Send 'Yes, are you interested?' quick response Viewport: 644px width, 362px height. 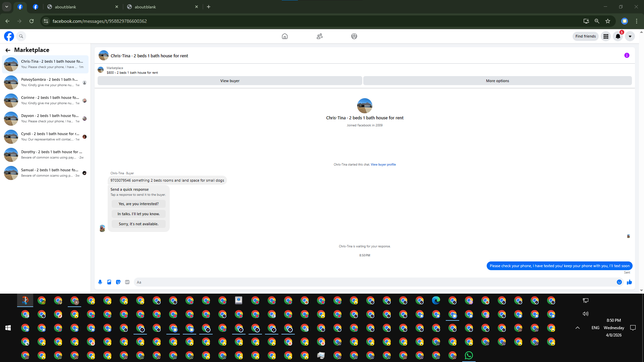[139, 204]
